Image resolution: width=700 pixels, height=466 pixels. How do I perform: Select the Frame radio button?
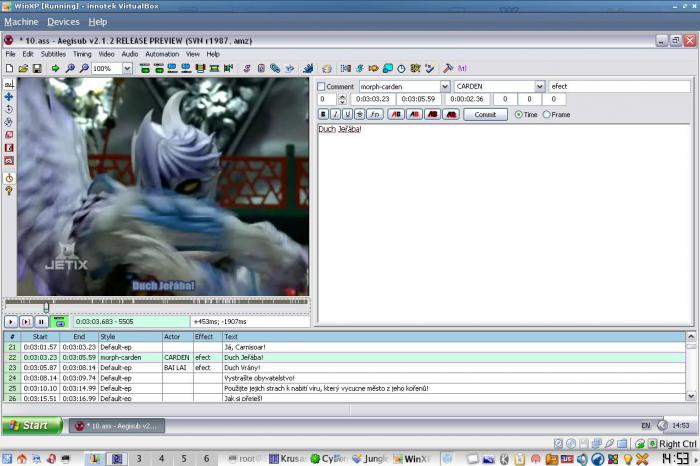point(546,115)
